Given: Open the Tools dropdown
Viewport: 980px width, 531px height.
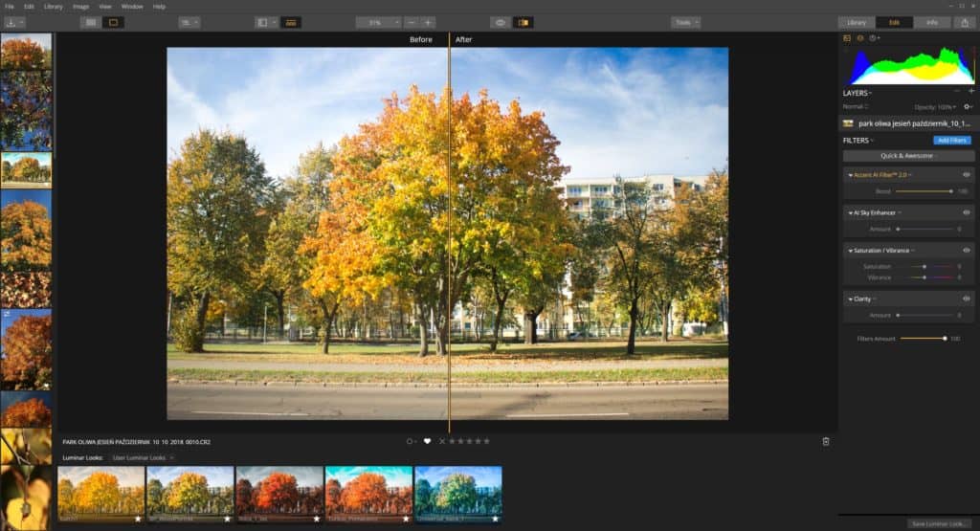Looking at the screenshot, I should point(685,23).
